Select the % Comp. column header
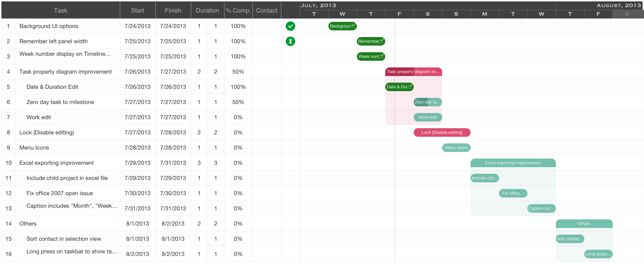Screen dimensions: 644x264 pos(238,10)
